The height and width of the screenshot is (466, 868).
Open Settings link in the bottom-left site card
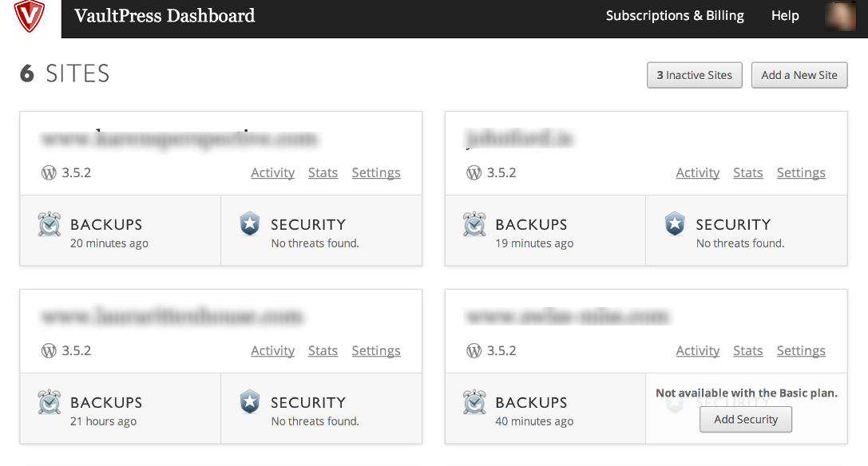click(376, 351)
